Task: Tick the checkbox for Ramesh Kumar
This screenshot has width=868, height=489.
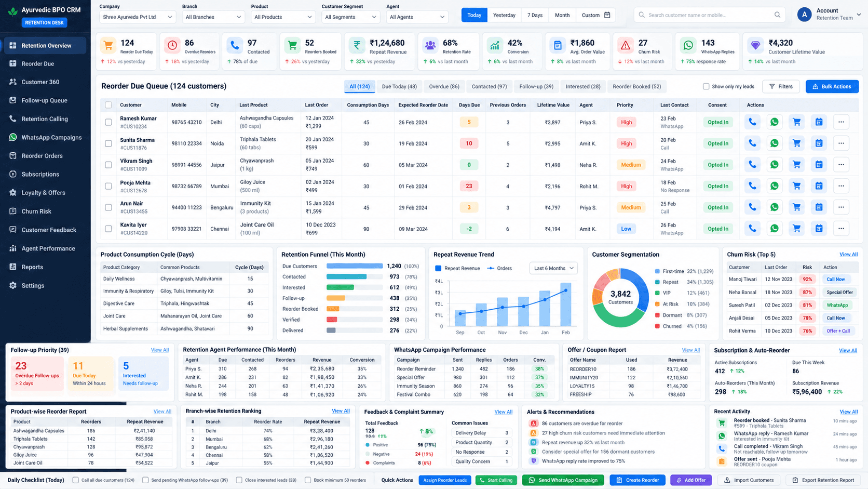Action: point(108,122)
